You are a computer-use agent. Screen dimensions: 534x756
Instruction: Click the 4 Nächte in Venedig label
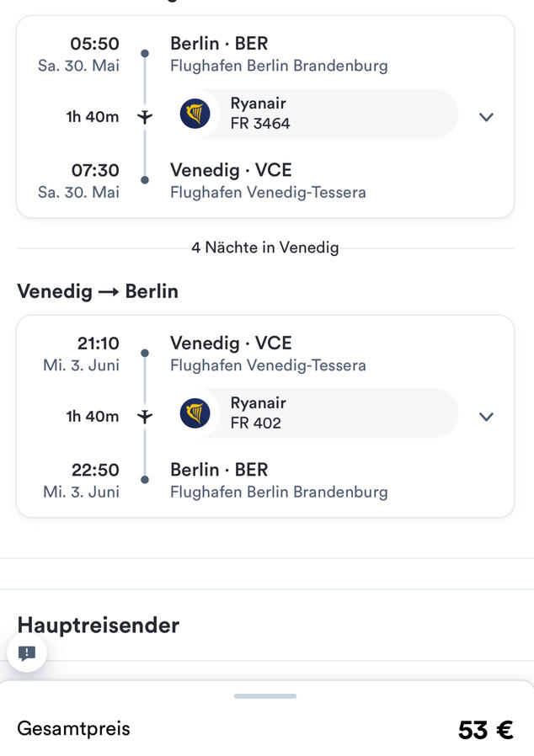click(265, 248)
